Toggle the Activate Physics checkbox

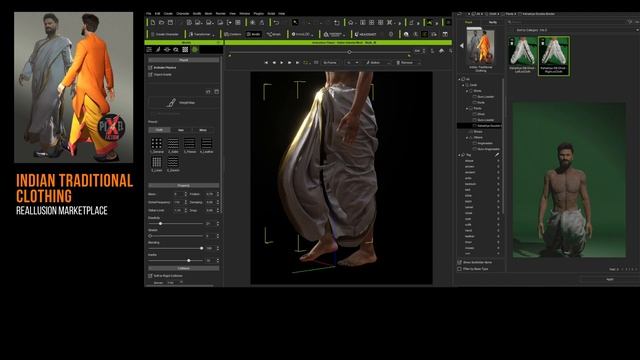[150, 67]
